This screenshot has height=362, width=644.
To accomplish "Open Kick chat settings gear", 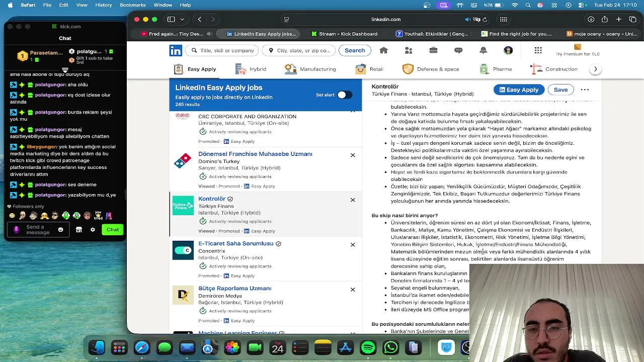I will click(93, 230).
